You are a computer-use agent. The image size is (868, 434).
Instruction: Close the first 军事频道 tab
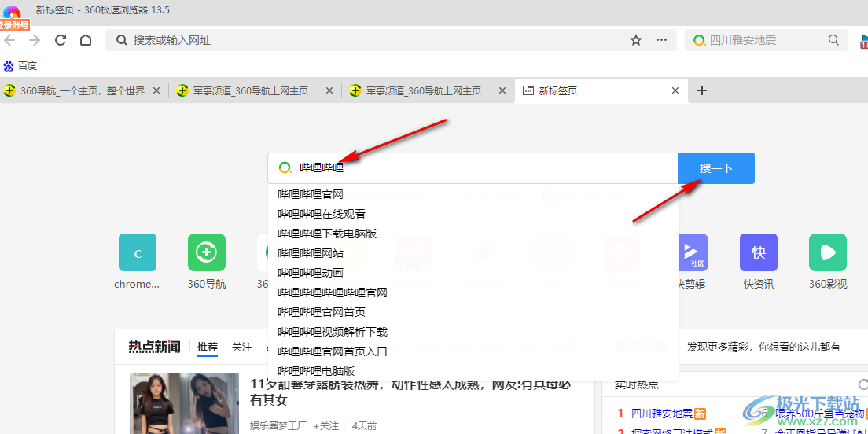pyautogui.click(x=329, y=90)
